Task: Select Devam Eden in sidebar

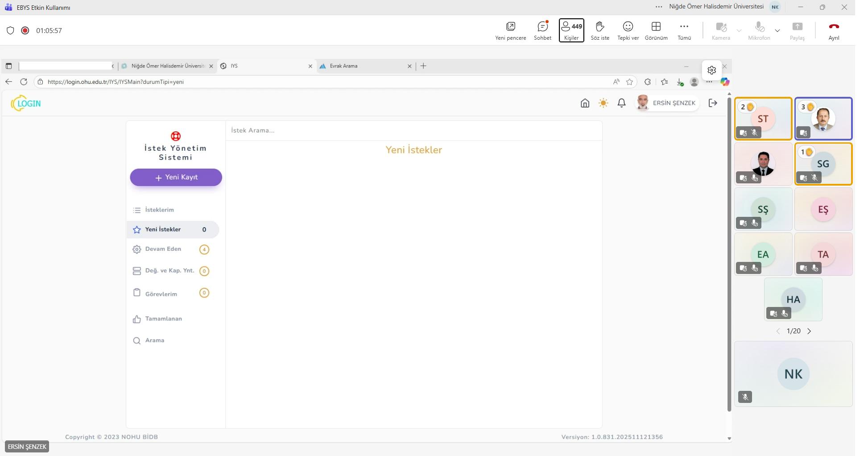Action: pyautogui.click(x=163, y=249)
